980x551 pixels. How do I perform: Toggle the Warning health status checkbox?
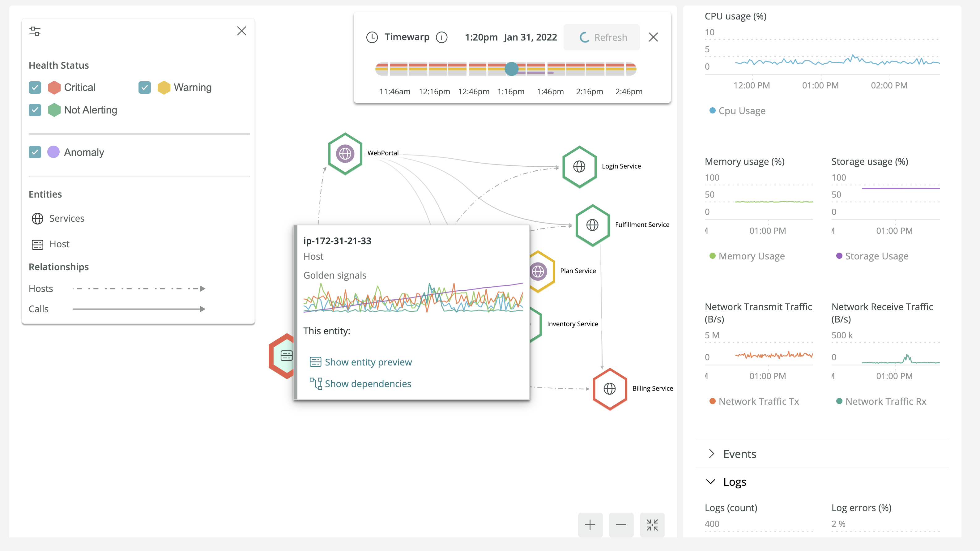pos(145,88)
